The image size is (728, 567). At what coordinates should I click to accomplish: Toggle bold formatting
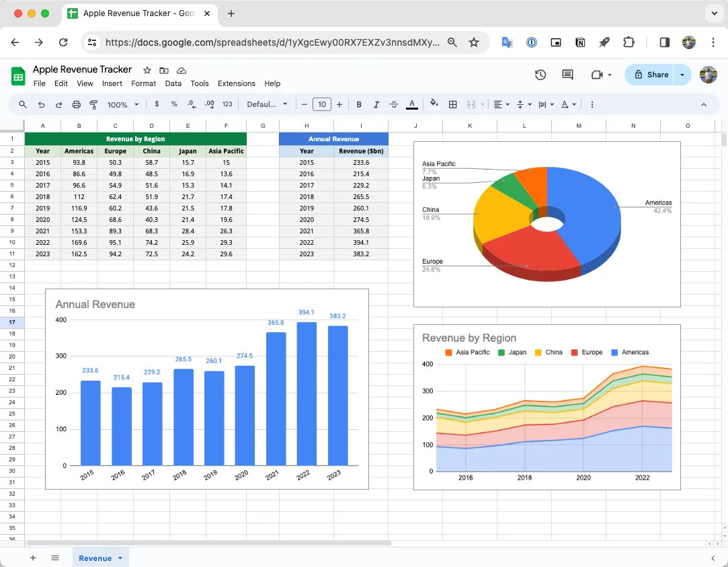point(359,104)
